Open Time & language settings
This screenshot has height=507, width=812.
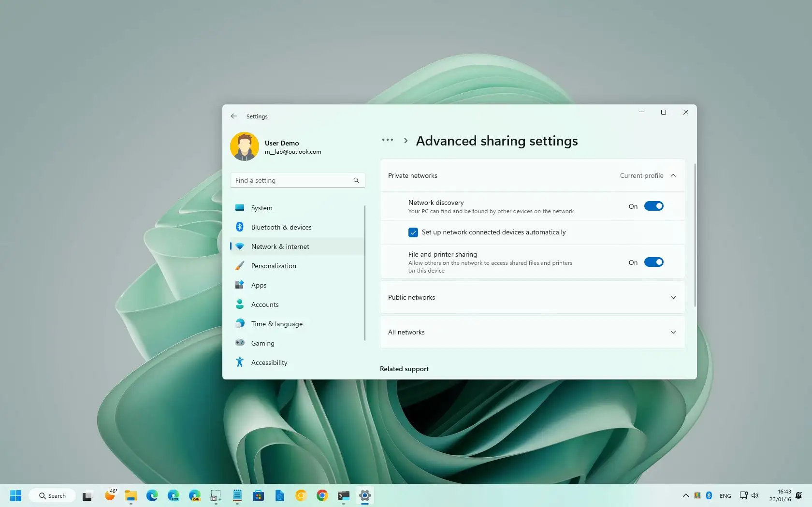click(x=277, y=323)
